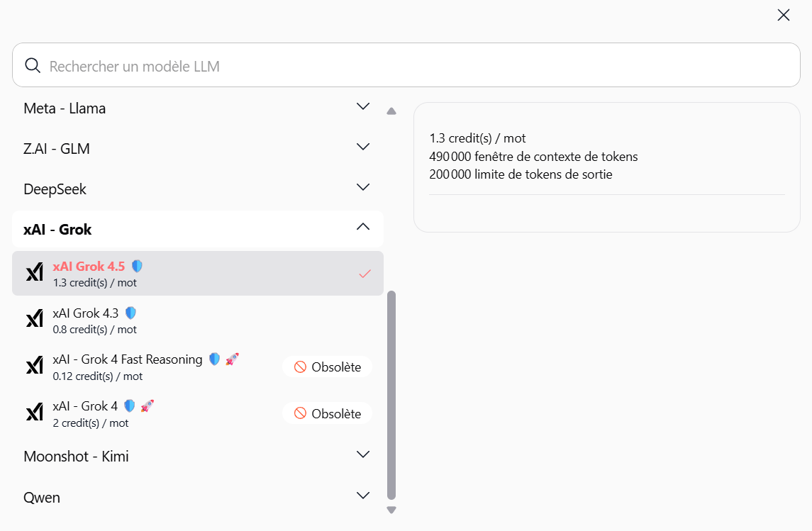Click the xAI logo of Grok 4.5
The height and width of the screenshot is (531, 812).
click(35, 272)
